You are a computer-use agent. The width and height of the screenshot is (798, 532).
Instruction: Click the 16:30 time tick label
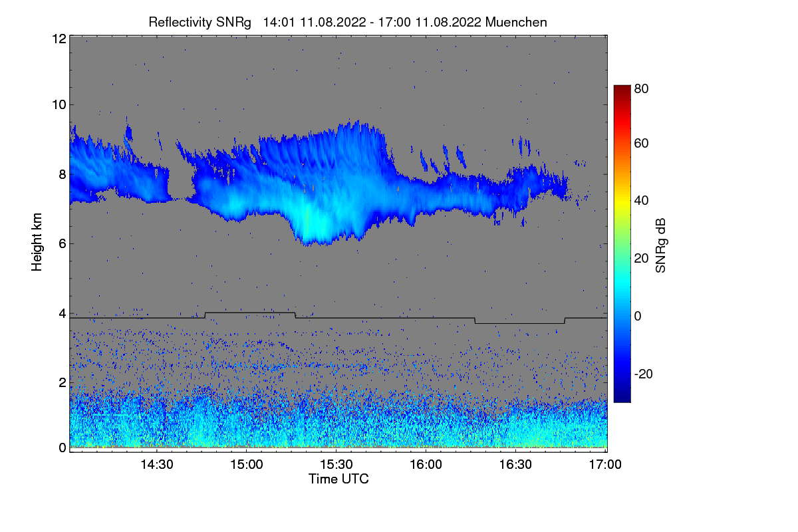pos(516,464)
